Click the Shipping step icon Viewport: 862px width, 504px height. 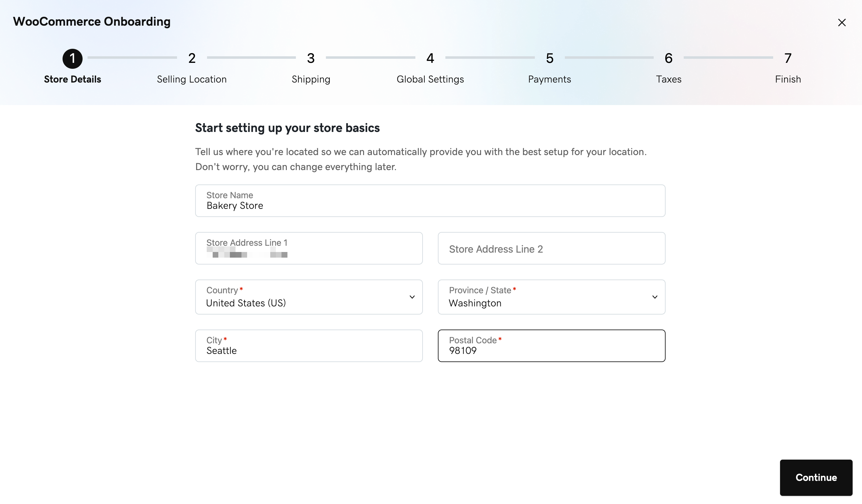click(x=311, y=58)
